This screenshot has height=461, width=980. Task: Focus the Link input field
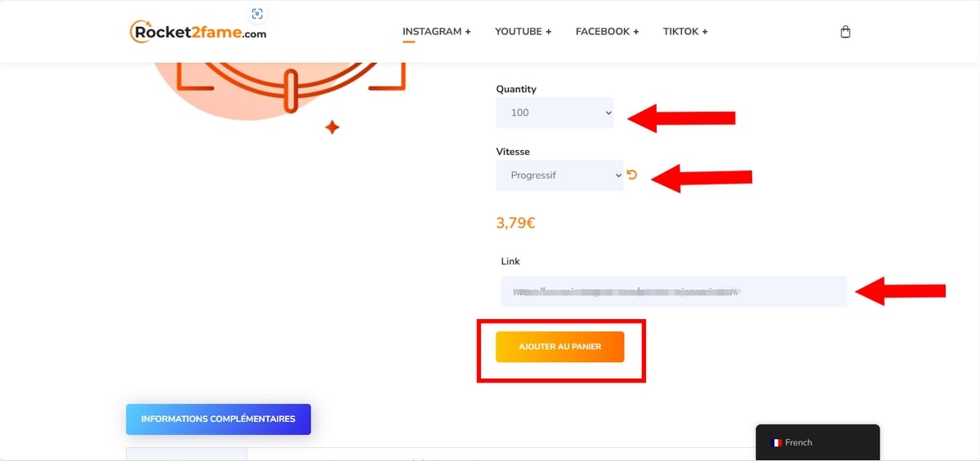pyautogui.click(x=674, y=291)
